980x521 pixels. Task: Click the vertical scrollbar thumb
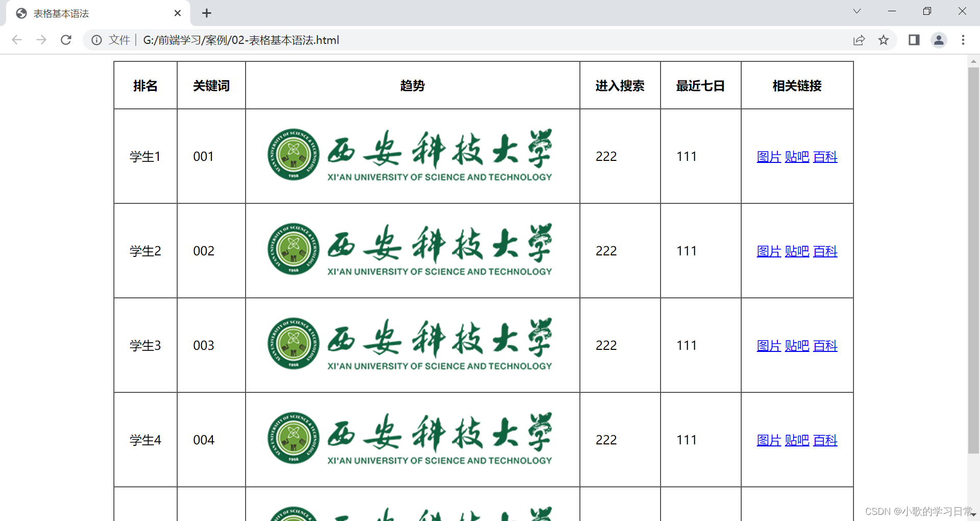click(x=973, y=259)
